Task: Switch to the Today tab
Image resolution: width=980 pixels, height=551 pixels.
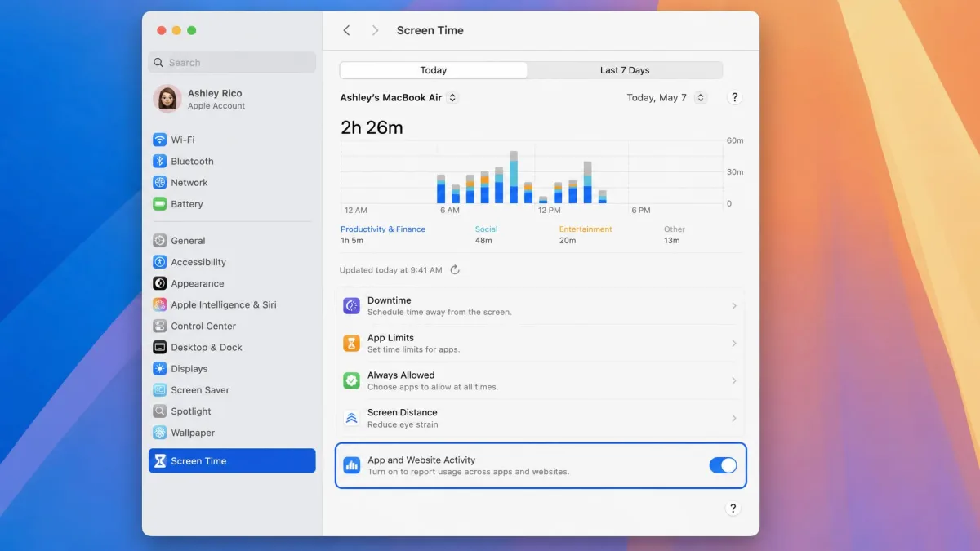Action: click(x=434, y=70)
